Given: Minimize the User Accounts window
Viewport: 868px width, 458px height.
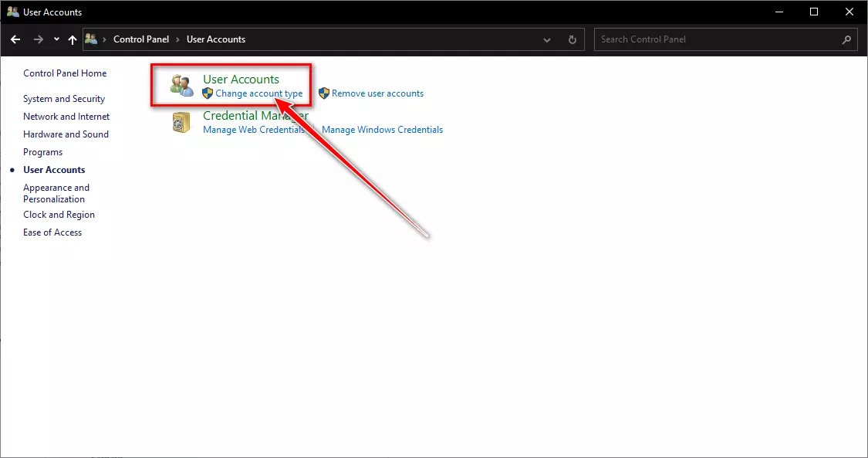Looking at the screenshot, I should (778, 12).
